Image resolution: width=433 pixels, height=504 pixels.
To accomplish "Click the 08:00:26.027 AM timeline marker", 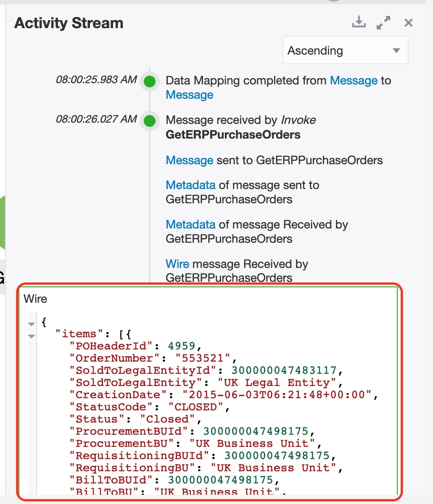I will point(149,121).
